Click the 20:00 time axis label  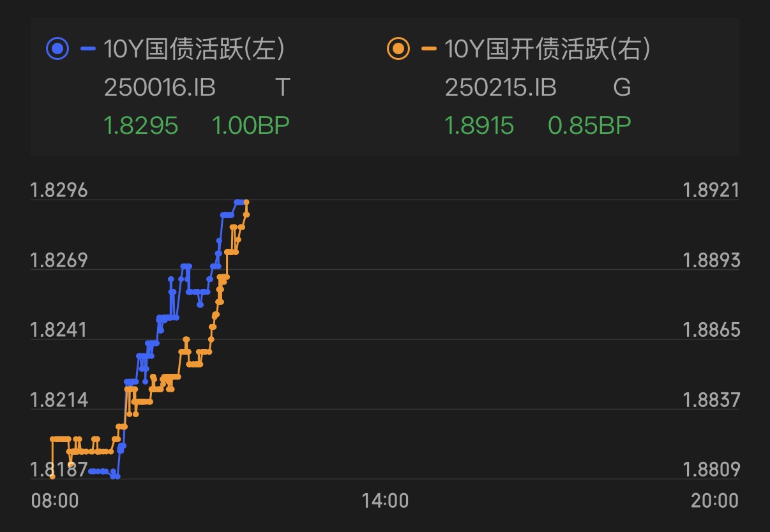[714, 500]
